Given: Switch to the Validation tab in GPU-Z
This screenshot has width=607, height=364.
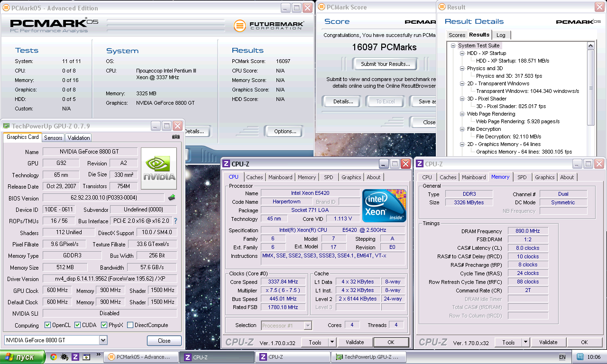Looking at the screenshot, I should (x=79, y=138).
